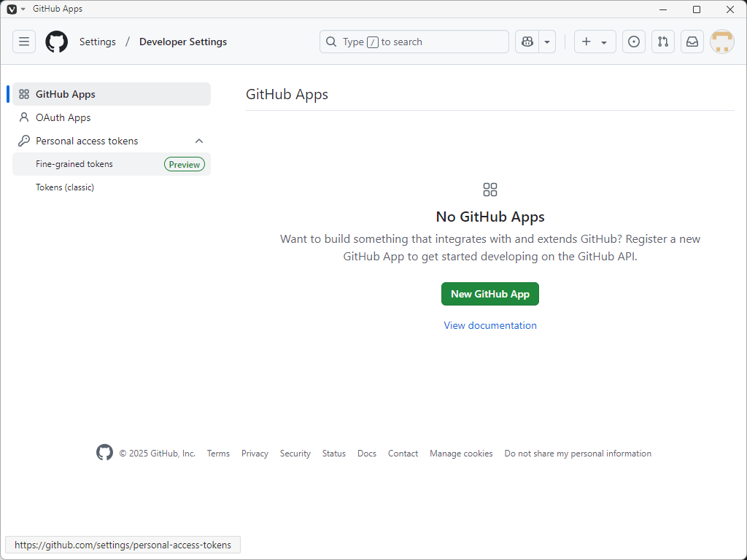Click the Type / to search field
This screenshot has height=560, width=747.
coord(414,42)
